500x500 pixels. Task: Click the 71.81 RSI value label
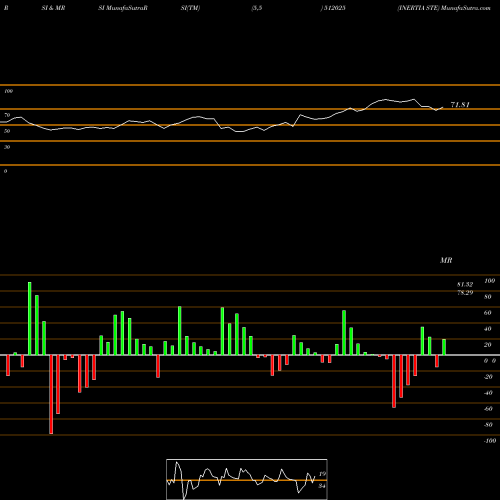click(x=460, y=105)
